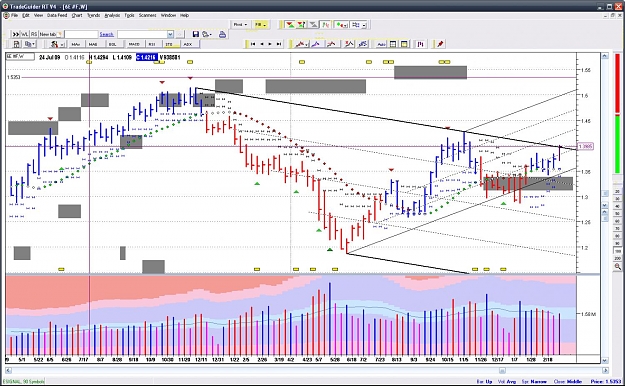Image resolution: width=625 pixels, height=386 pixels.
Task: Click the red pushpin icon
Action: pyautogui.click(x=440, y=44)
